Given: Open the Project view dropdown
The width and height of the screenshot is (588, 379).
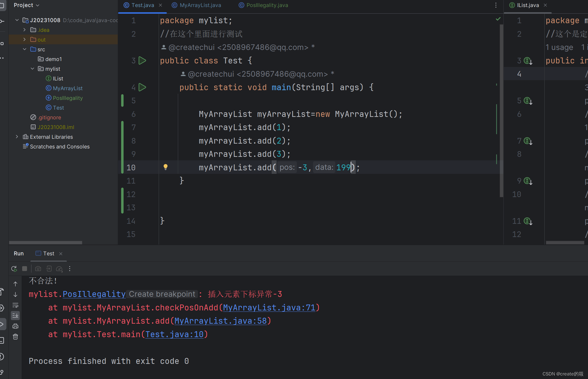Looking at the screenshot, I should click(26, 5).
